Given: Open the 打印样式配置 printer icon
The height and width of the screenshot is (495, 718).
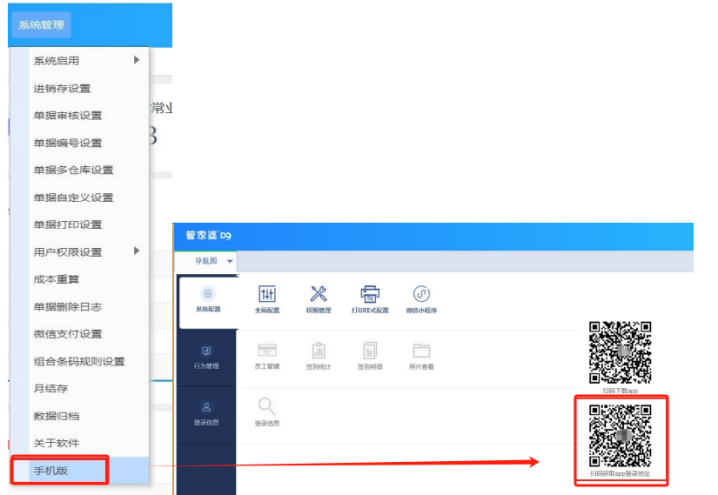Looking at the screenshot, I should pos(370,294).
